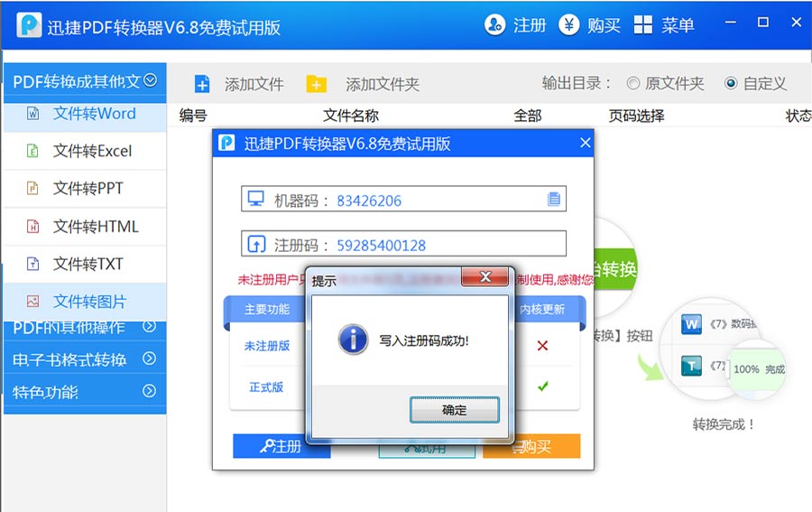Collapse the PDF转换成其他文件 section
Image resolution: width=812 pixels, height=512 pixels.
(150, 80)
